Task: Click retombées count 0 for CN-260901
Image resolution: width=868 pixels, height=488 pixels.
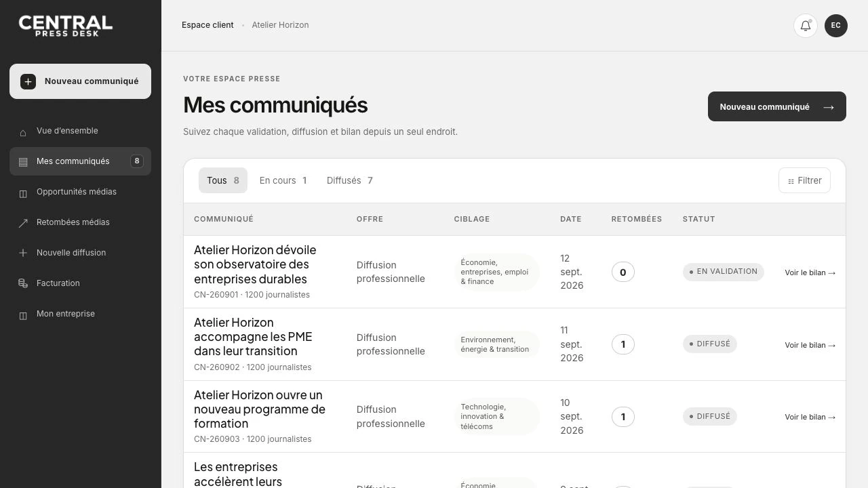Action: coord(623,272)
